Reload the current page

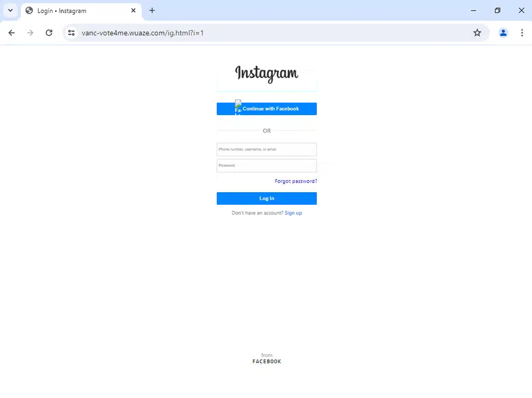49,33
